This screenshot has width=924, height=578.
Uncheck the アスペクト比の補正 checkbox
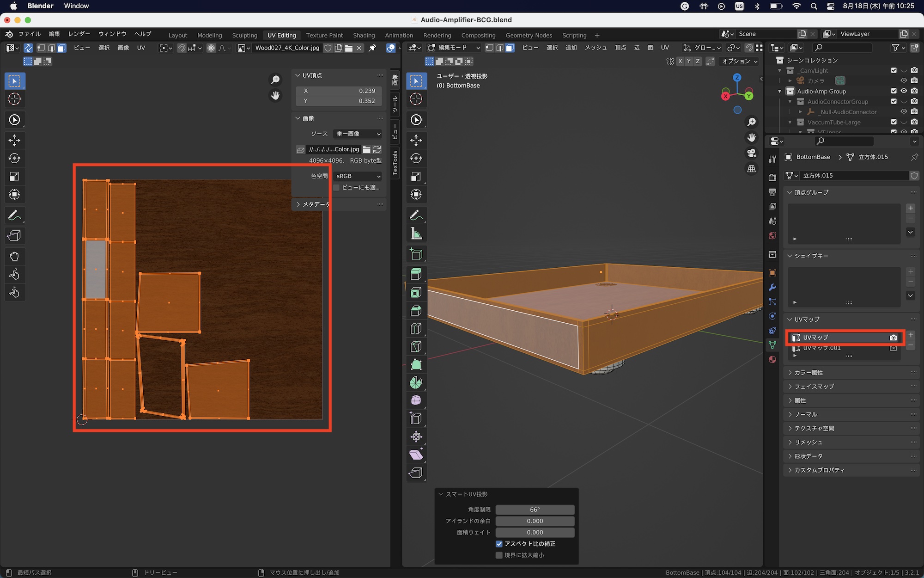click(499, 544)
